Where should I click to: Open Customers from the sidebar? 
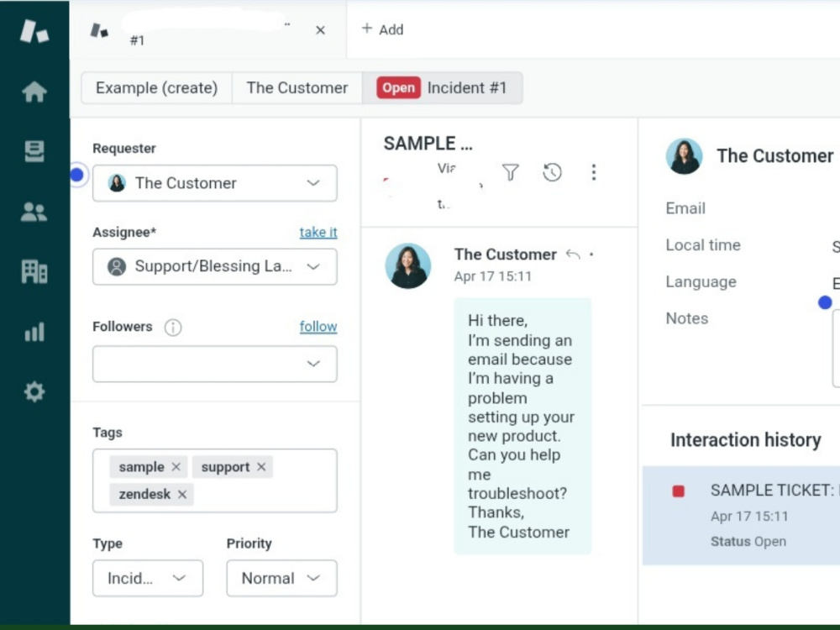point(34,213)
